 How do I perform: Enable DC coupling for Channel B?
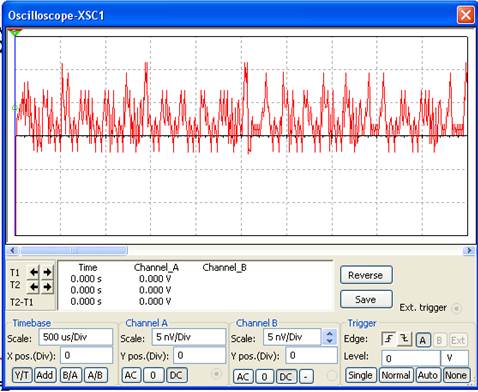point(286,377)
